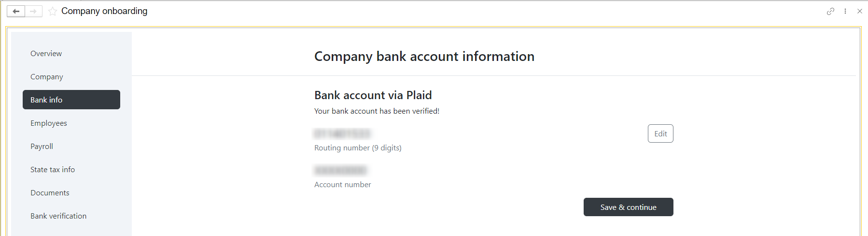The height and width of the screenshot is (236, 868).
Task: Open the Bank verification section
Action: coord(58,216)
